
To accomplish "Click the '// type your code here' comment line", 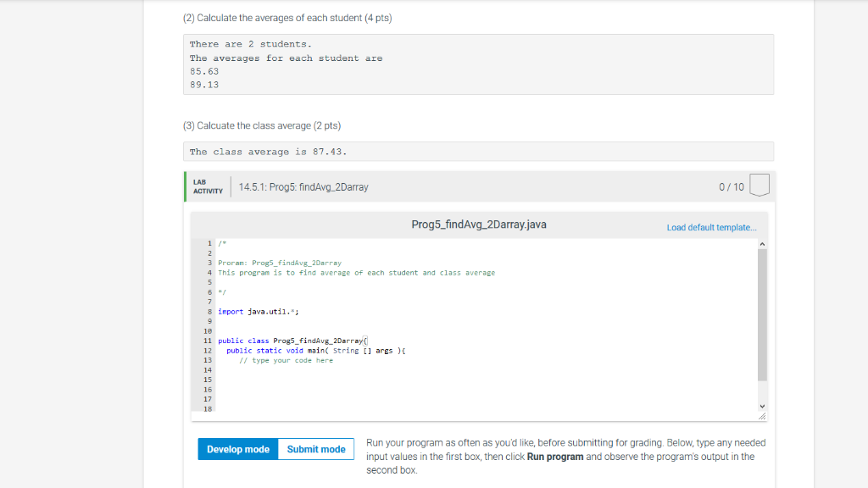I will (287, 360).
